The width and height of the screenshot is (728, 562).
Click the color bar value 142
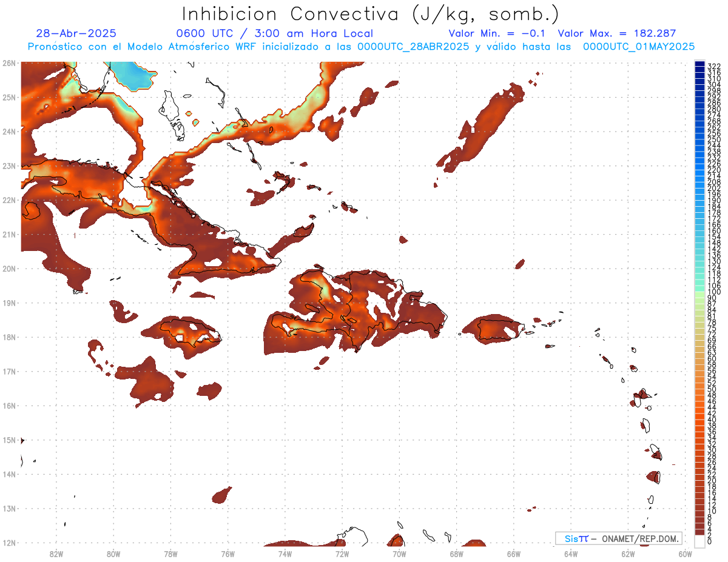click(714, 249)
